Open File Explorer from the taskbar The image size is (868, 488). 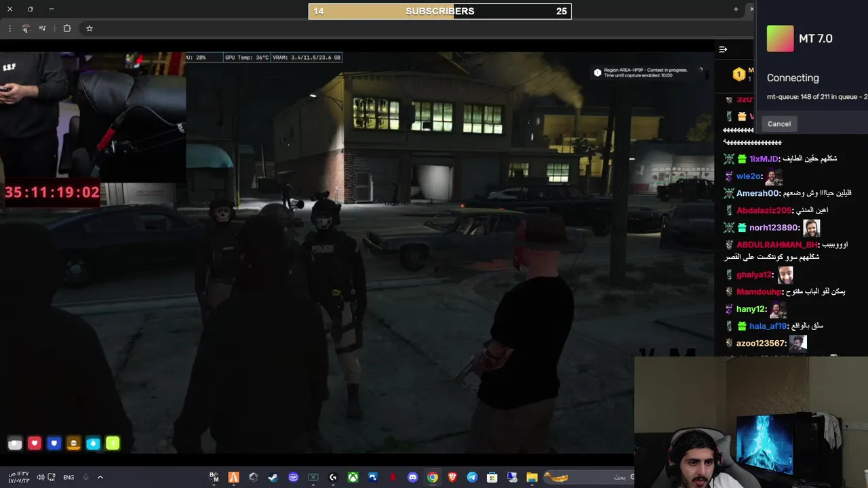click(x=532, y=477)
